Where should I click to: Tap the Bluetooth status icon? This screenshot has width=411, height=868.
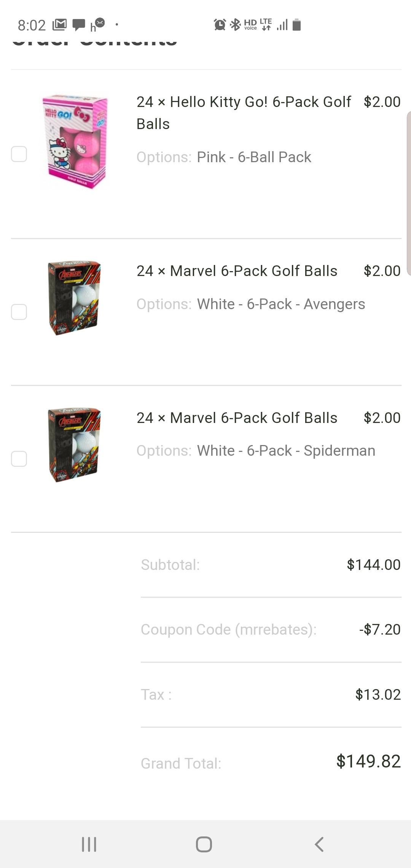point(236,25)
